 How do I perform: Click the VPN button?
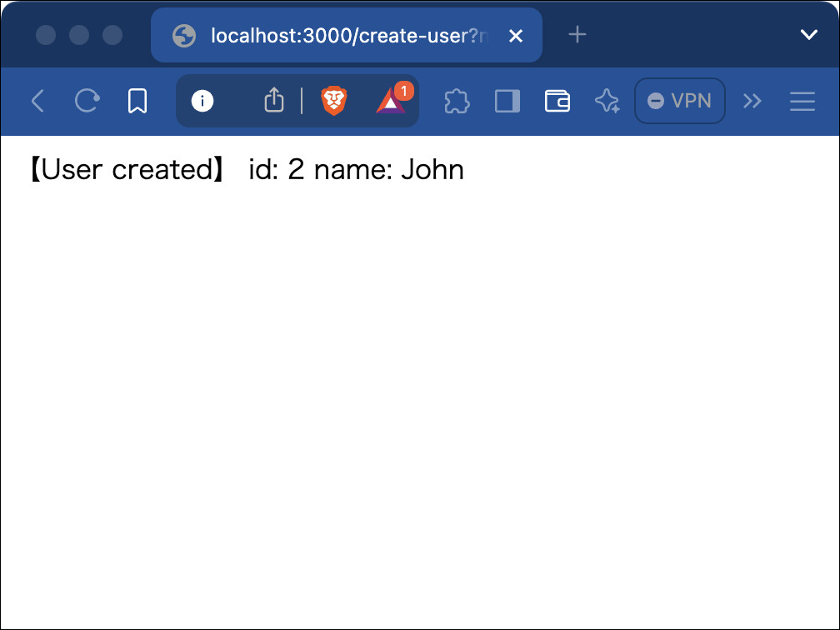680,101
